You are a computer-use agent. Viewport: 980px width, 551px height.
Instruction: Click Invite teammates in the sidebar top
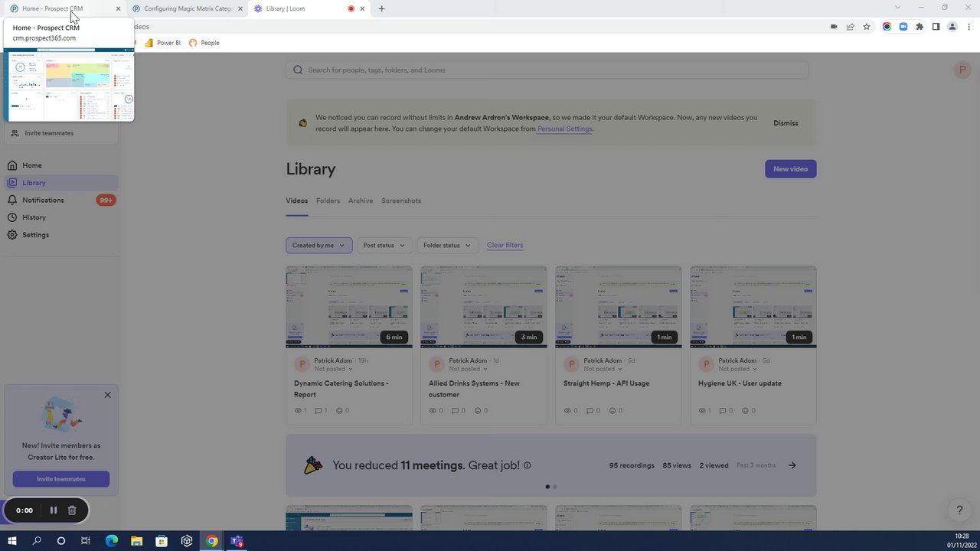(x=49, y=133)
